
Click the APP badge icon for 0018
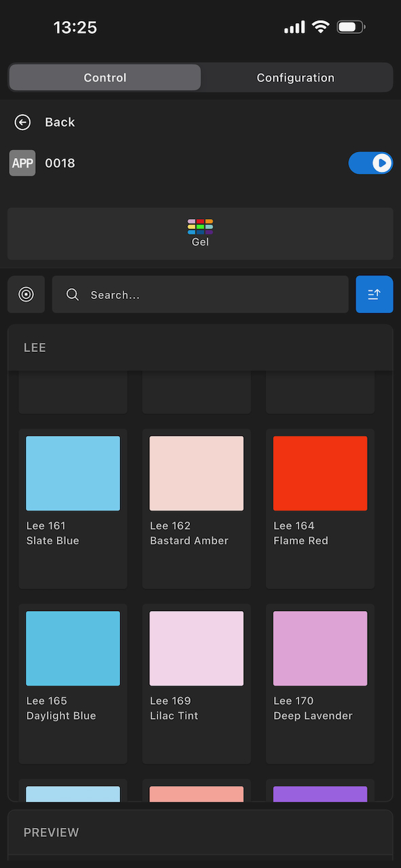pos(22,163)
